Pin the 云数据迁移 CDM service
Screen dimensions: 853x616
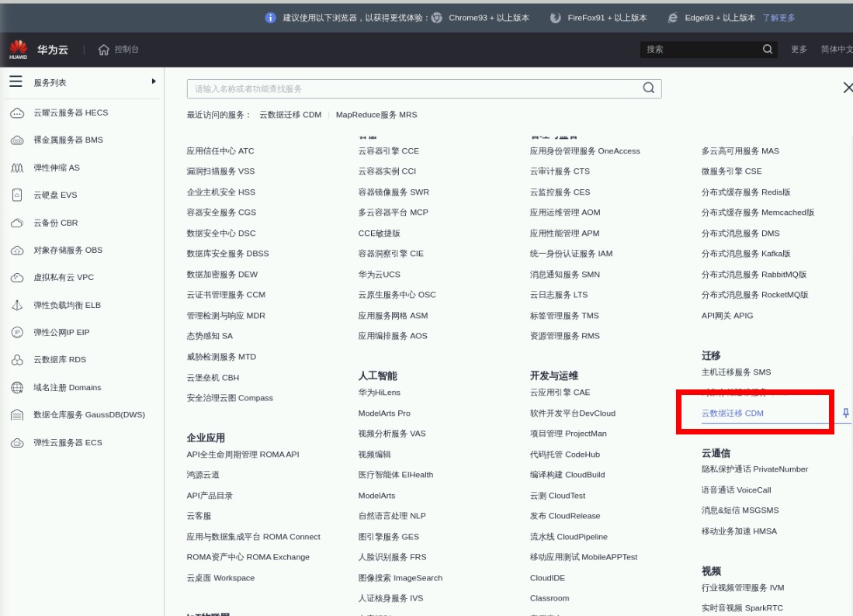click(846, 414)
